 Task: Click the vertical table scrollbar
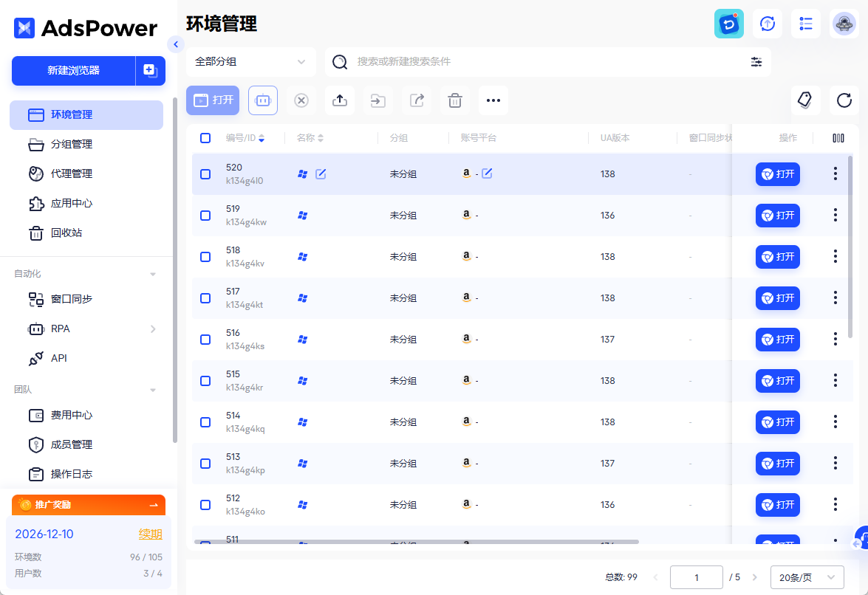click(x=850, y=247)
